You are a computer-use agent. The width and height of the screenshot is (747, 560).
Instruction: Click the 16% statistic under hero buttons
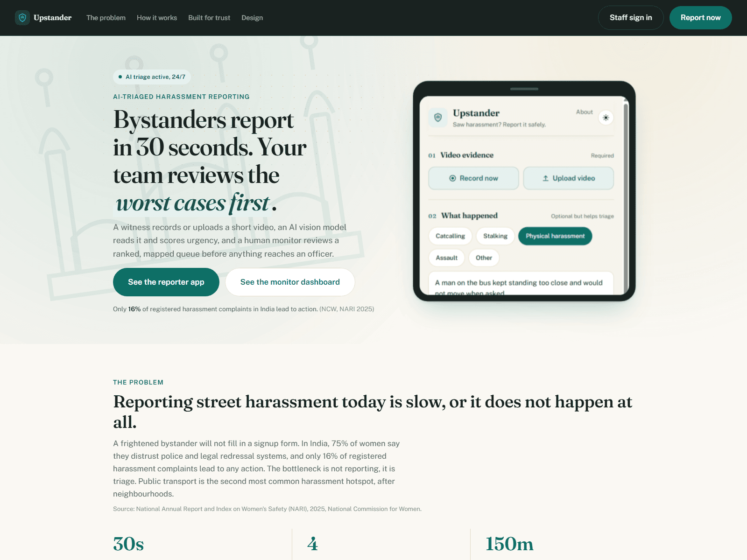click(x=134, y=309)
